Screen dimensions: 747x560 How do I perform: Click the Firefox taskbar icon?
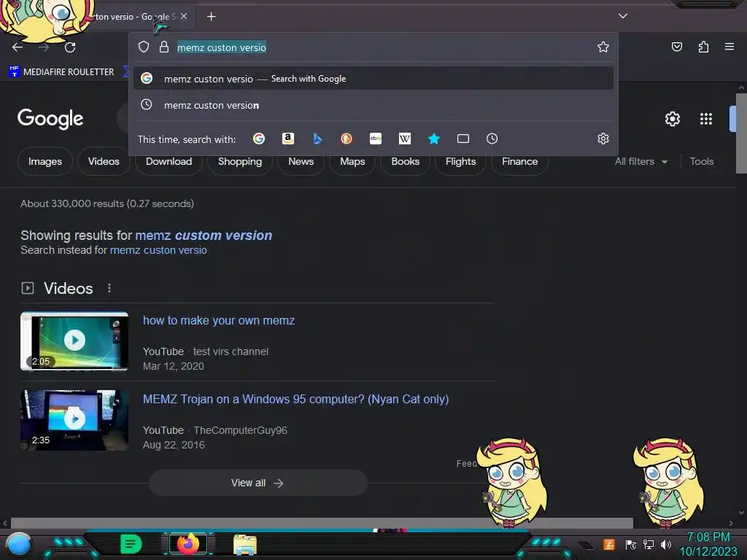[x=187, y=544]
